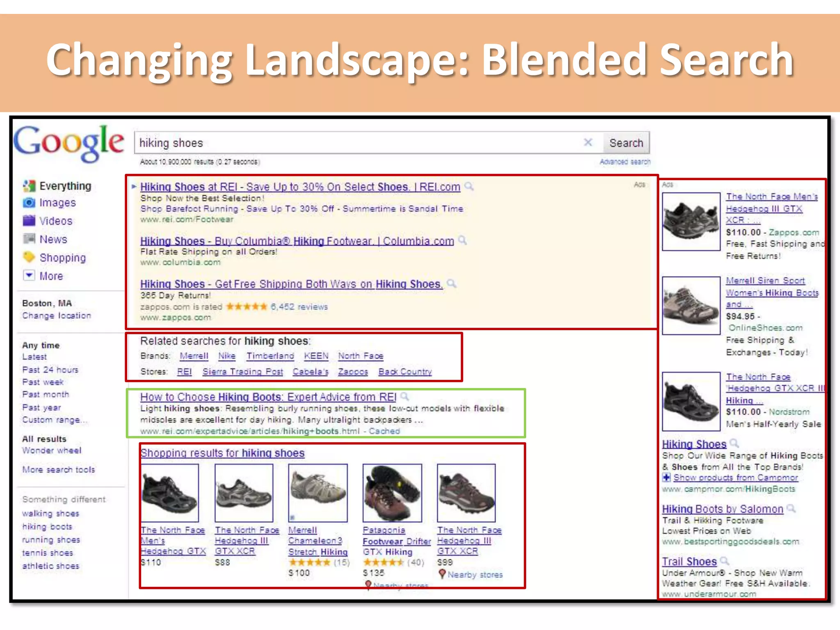
Task: Filter results by Past 24 hours
Action: point(50,370)
